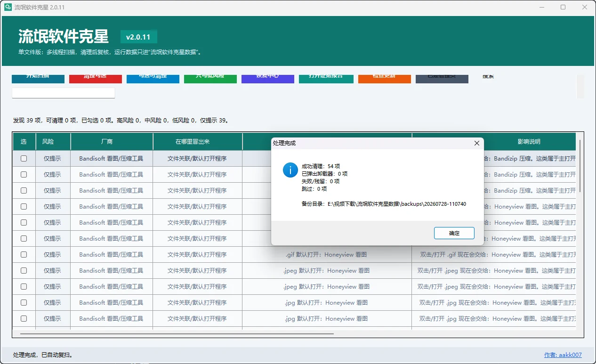The width and height of the screenshot is (596, 364).
Task: Click the vertical scrollbar beside table
Action: point(580,166)
